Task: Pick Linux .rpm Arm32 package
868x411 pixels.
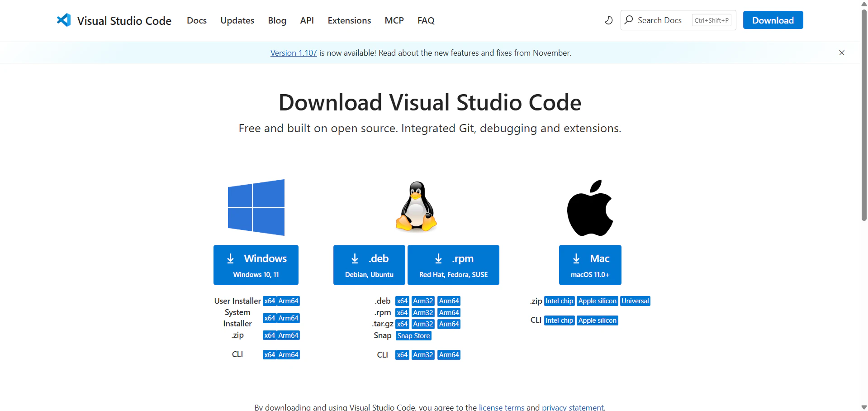Action: (x=423, y=313)
